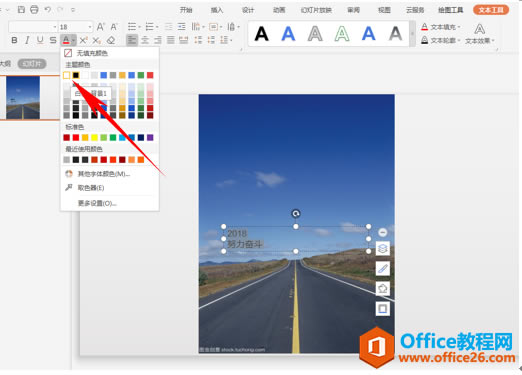This screenshot has width=522, height=375.
Task: Toggle Bold text formatting
Action: point(14,40)
